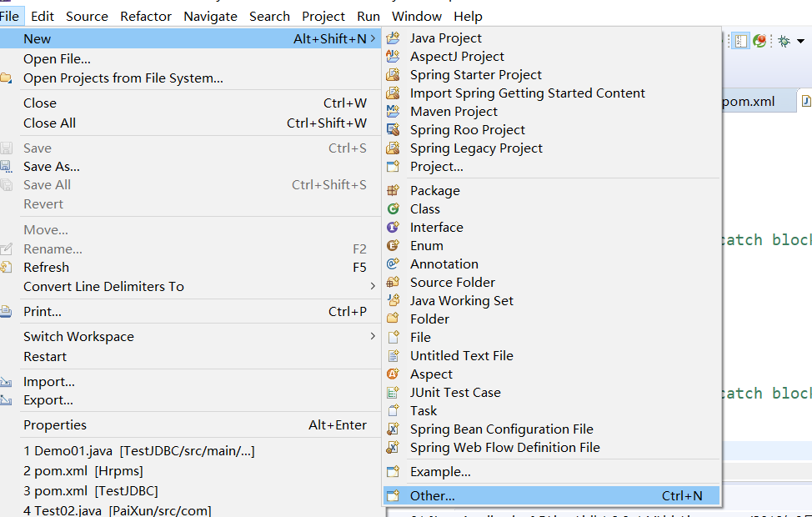Viewport: 812px width, 517px height.
Task: Click the Source Folder icon
Action: pos(393,283)
